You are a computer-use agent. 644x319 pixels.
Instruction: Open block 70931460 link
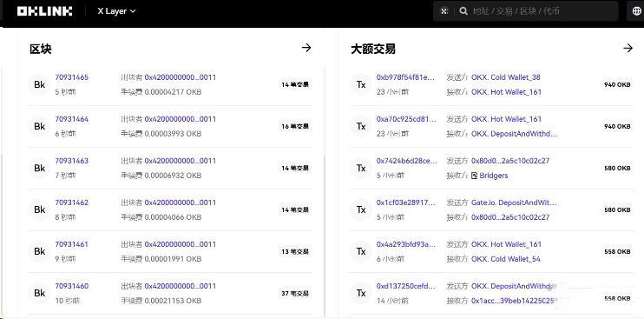pos(72,286)
